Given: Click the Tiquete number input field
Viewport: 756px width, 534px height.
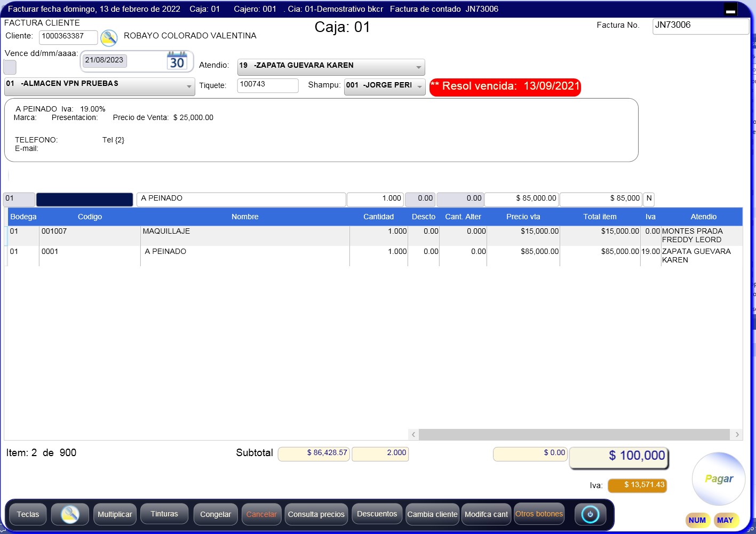Looking at the screenshot, I should tap(267, 85).
